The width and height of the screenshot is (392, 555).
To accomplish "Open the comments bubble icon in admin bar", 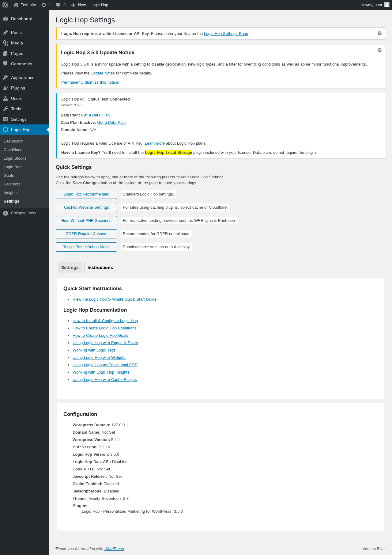I will tap(58, 5).
